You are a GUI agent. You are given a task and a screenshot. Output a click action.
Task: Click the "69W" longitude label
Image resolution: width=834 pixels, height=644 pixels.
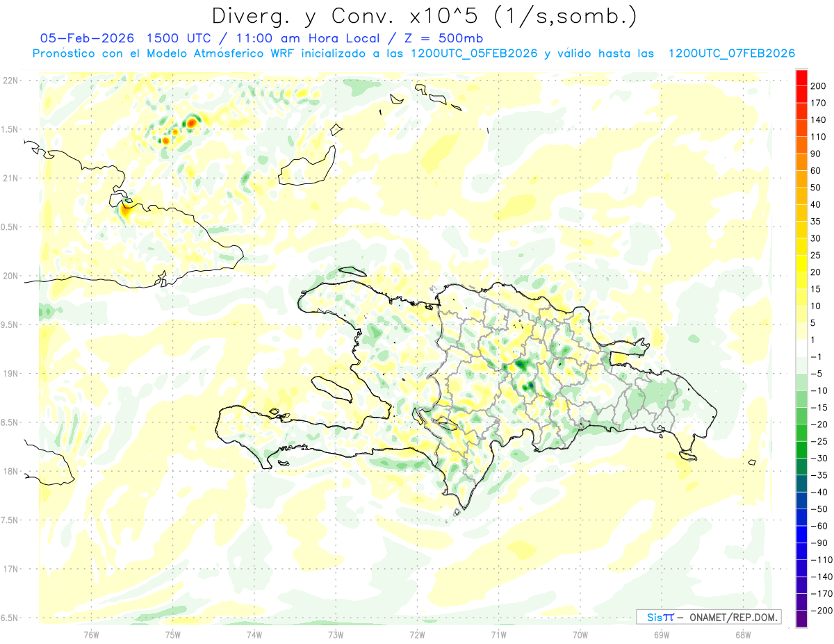point(662,634)
